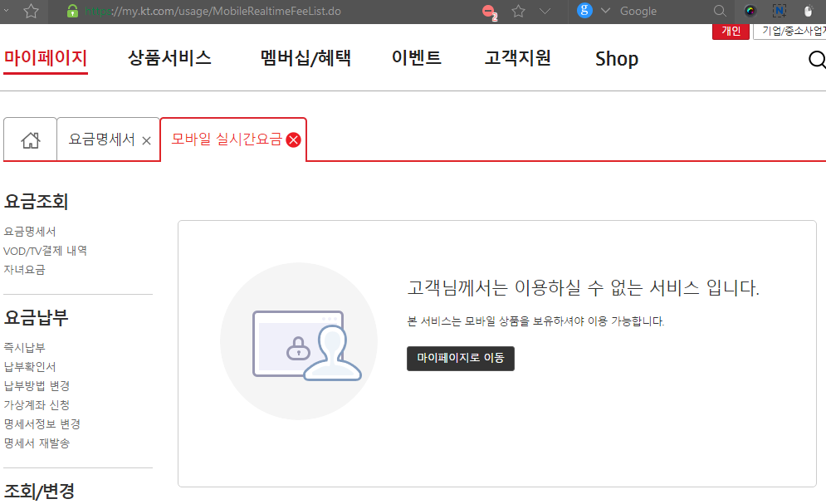Close the 요금명세서 tab
The width and height of the screenshot is (826, 504).
pyautogui.click(x=147, y=141)
